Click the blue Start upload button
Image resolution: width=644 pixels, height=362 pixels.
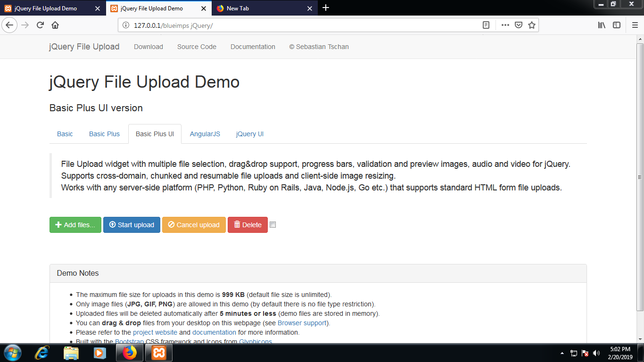132,225
